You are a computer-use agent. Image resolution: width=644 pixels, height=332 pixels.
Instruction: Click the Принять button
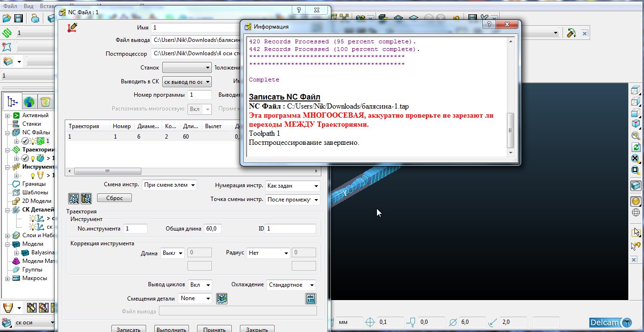[214, 330]
